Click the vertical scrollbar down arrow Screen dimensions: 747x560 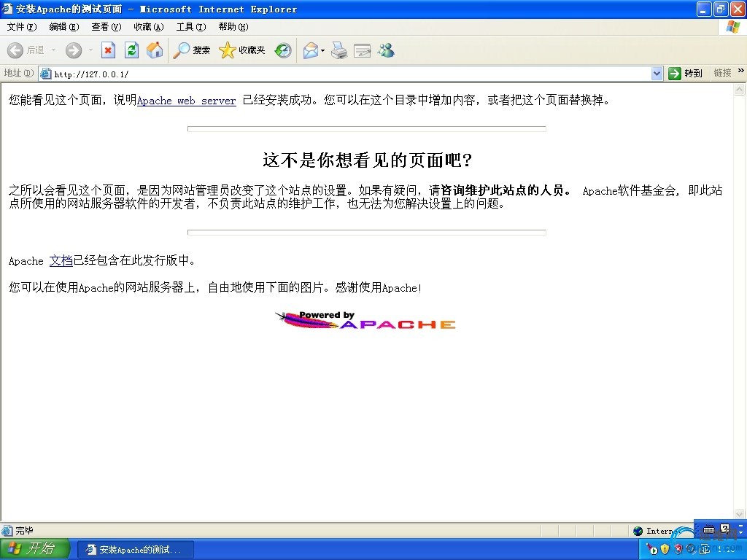[740, 514]
